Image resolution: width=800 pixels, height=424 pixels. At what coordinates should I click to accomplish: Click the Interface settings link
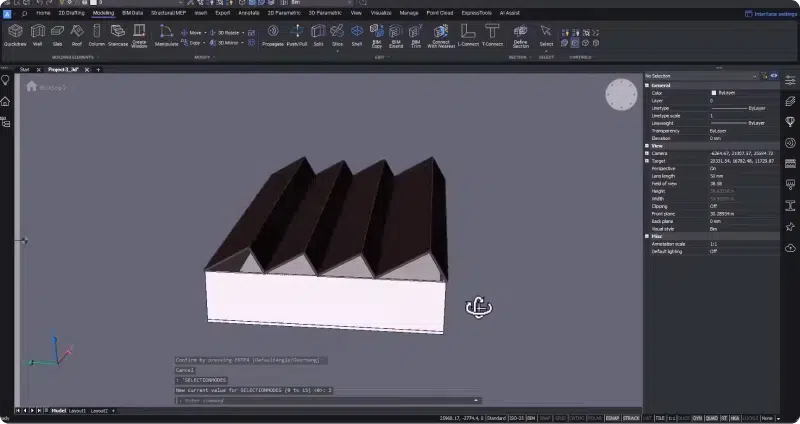(771, 14)
